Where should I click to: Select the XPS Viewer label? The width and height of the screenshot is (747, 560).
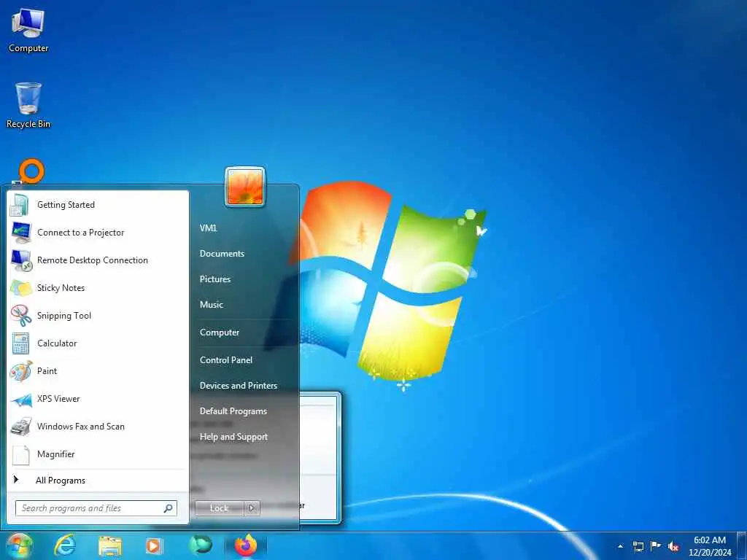[58, 399]
